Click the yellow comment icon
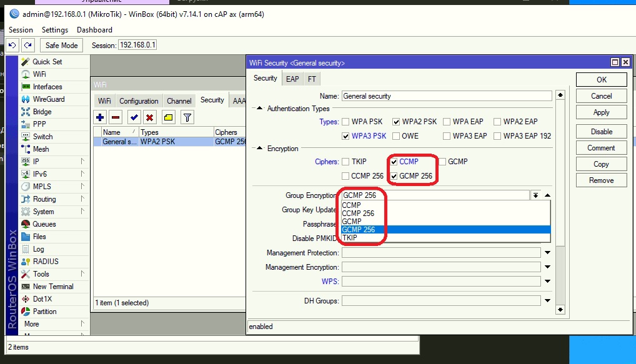636x364 pixels. coord(168,117)
